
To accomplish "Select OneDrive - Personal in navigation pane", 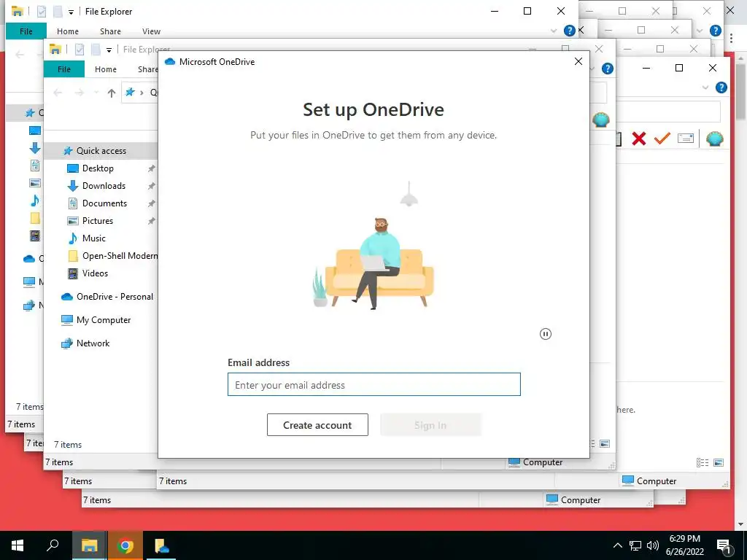I will pos(115,297).
